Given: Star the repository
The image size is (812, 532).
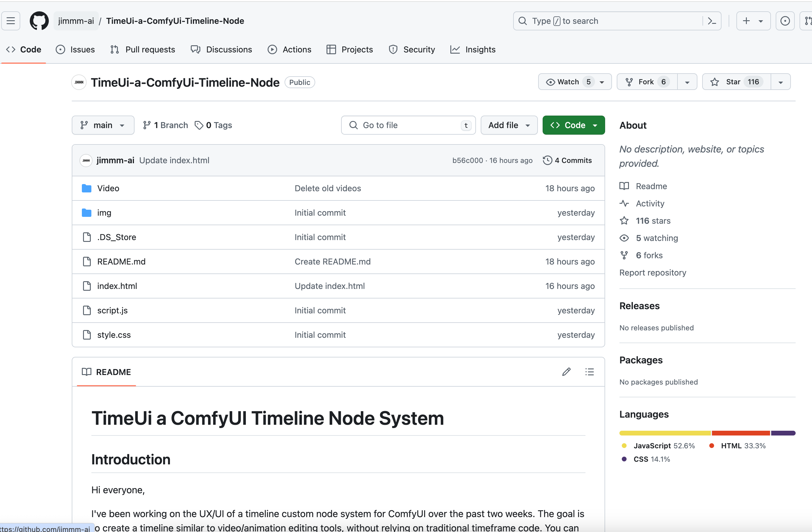Looking at the screenshot, I should click(736, 82).
